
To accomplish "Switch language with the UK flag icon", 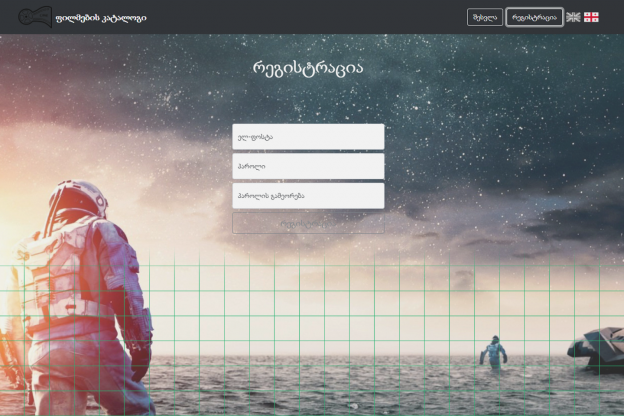I will pos(573,17).
